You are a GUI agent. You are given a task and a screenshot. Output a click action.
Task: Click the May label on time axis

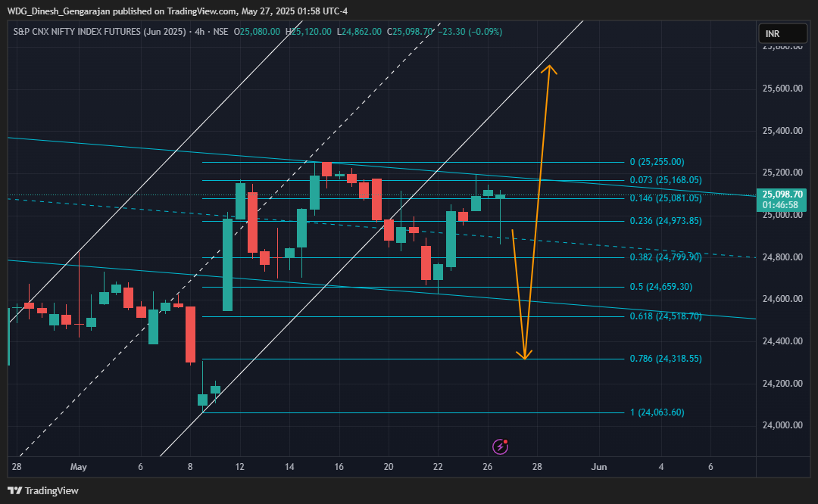78,467
